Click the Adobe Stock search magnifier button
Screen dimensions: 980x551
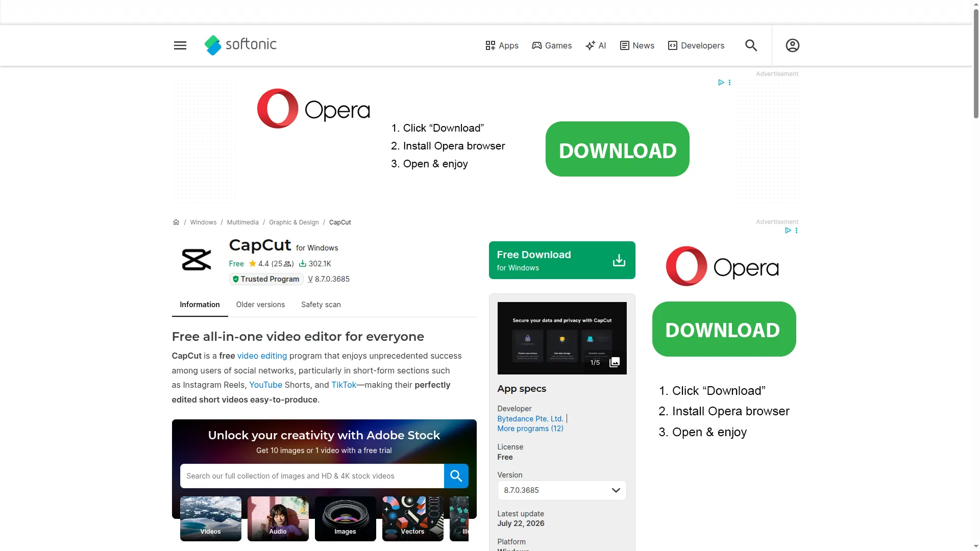[456, 476]
